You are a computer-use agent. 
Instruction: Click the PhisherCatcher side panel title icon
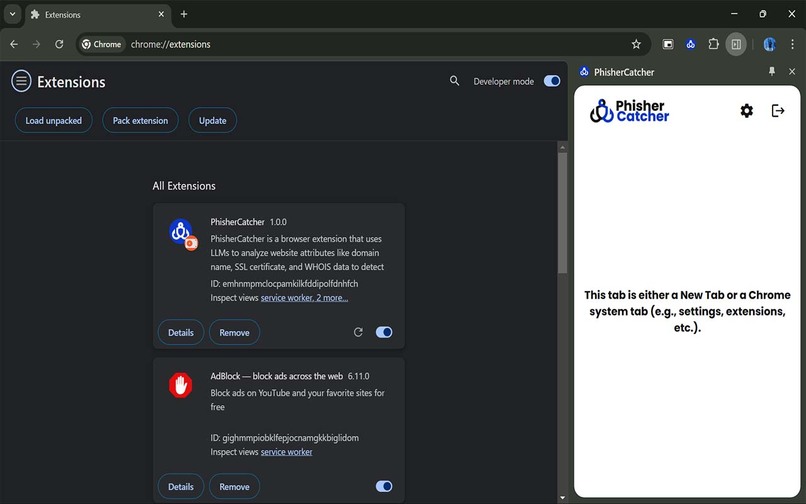[x=584, y=71]
